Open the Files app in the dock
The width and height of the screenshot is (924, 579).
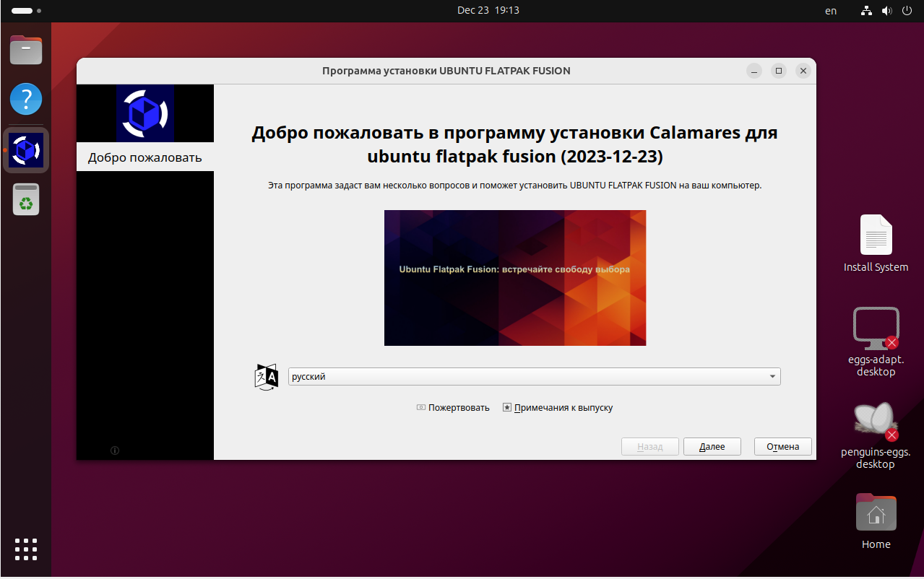click(x=26, y=50)
